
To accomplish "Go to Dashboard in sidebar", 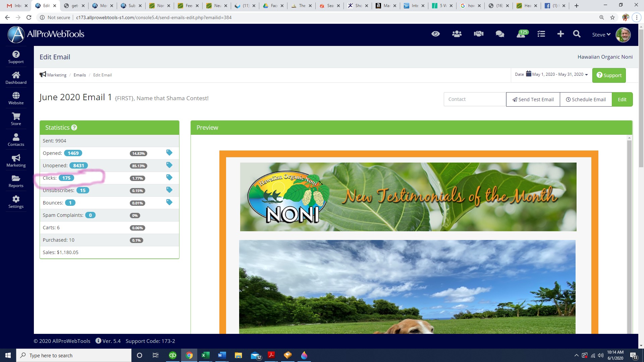I will click(16, 78).
